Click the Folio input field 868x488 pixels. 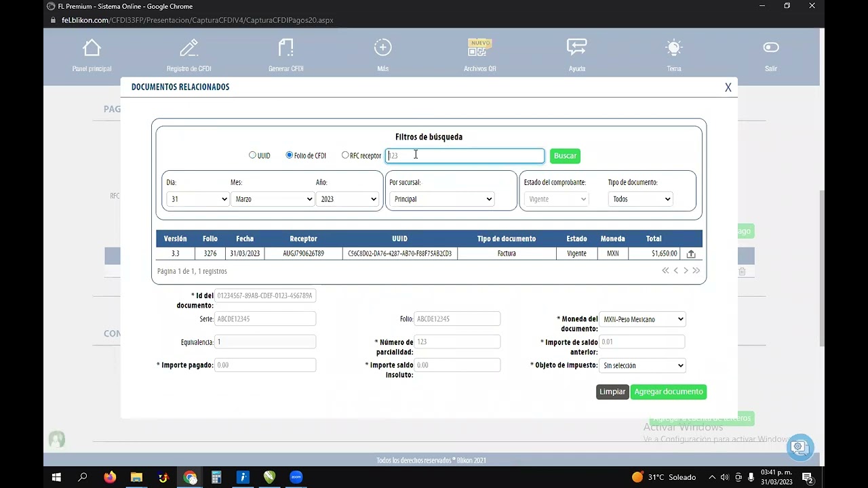click(x=457, y=319)
